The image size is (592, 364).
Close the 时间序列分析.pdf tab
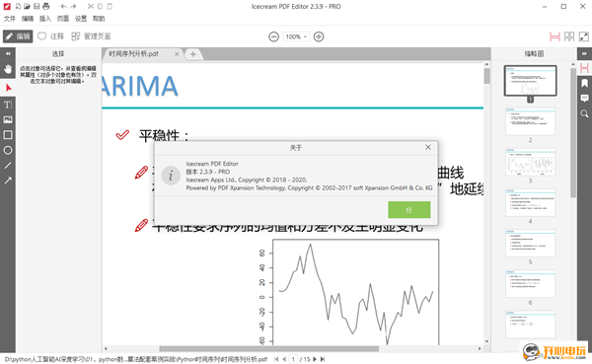(x=177, y=54)
